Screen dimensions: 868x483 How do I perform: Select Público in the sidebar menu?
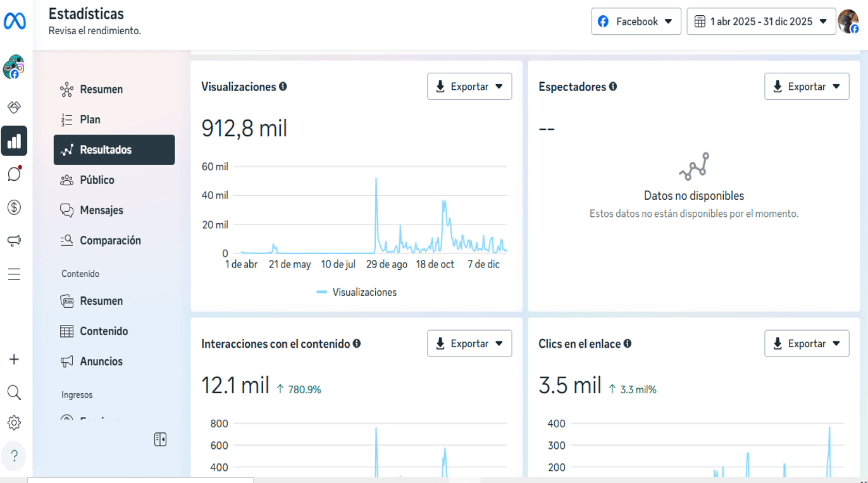[97, 180]
